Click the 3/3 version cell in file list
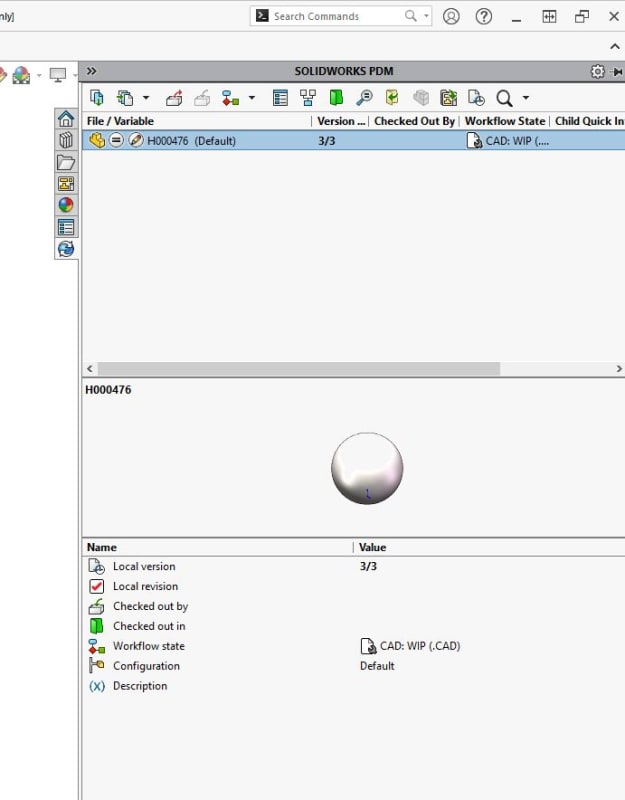 tap(327, 141)
